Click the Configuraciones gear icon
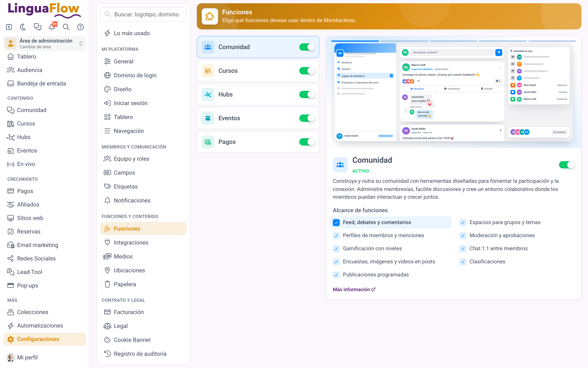The width and height of the screenshot is (588, 368). tap(10, 339)
